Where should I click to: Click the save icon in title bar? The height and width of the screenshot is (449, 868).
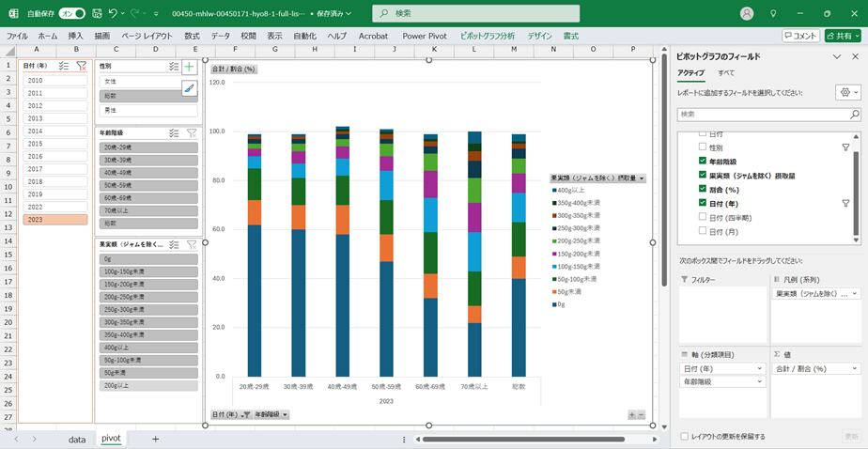[96, 13]
